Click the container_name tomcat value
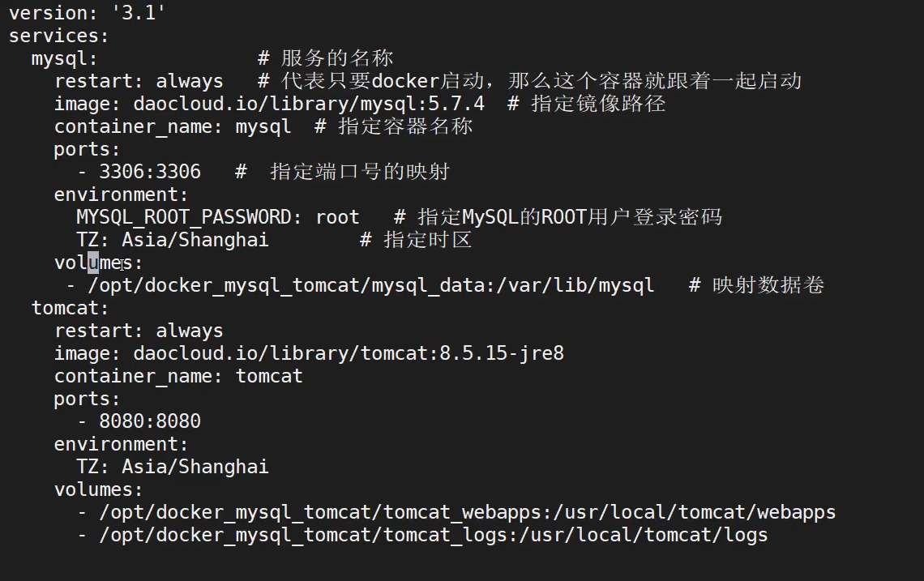Image resolution: width=924 pixels, height=581 pixels. (x=269, y=376)
